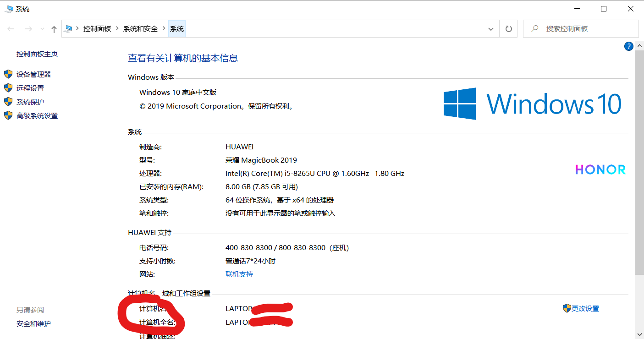Viewport: 644px width, 339px height.
Task: Click the value "没有可用于此显示器的笔或触控输入"
Action: pos(281,213)
